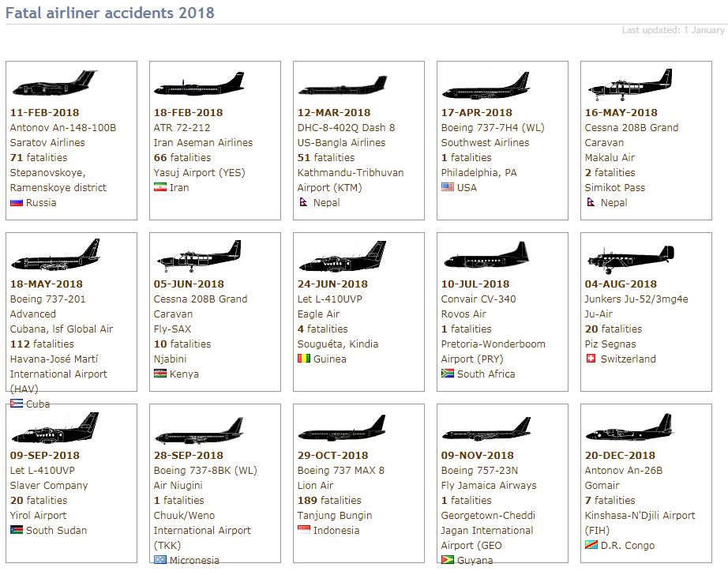
Task: Click the South Africa flag icon
Action: (x=448, y=374)
